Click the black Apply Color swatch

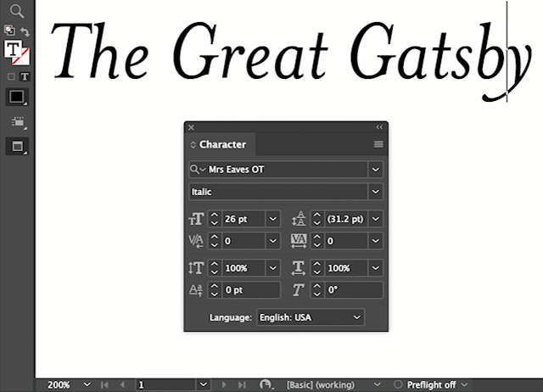coord(16,98)
